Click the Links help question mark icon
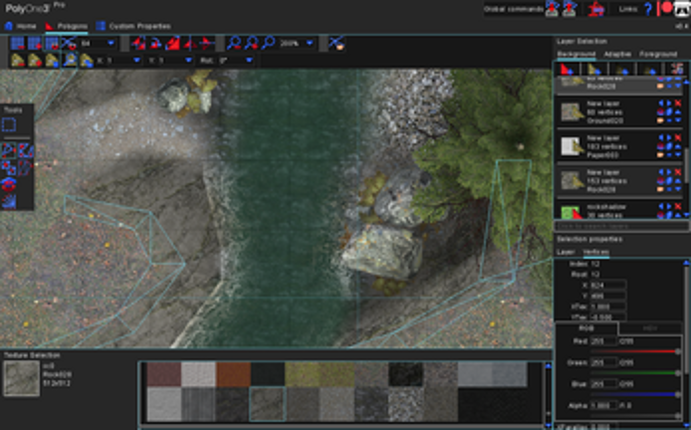691x430 pixels. tap(648, 9)
